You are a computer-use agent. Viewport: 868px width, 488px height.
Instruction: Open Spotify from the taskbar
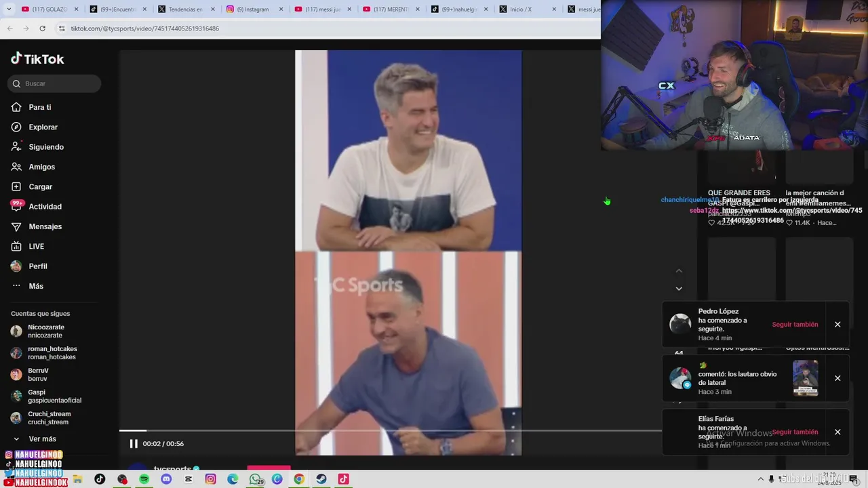pyautogui.click(x=144, y=479)
